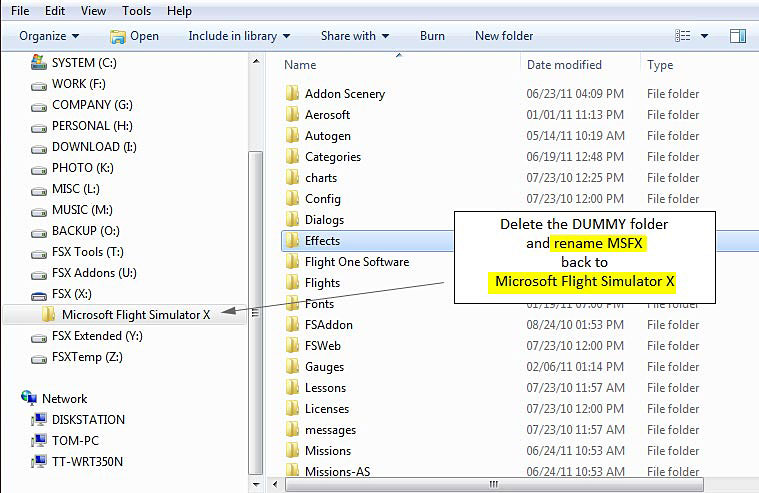This screenshot has width=759, height=493.
Task: Select FSXTemp (Z:) drive icon
Action: (x=39, y=359)
